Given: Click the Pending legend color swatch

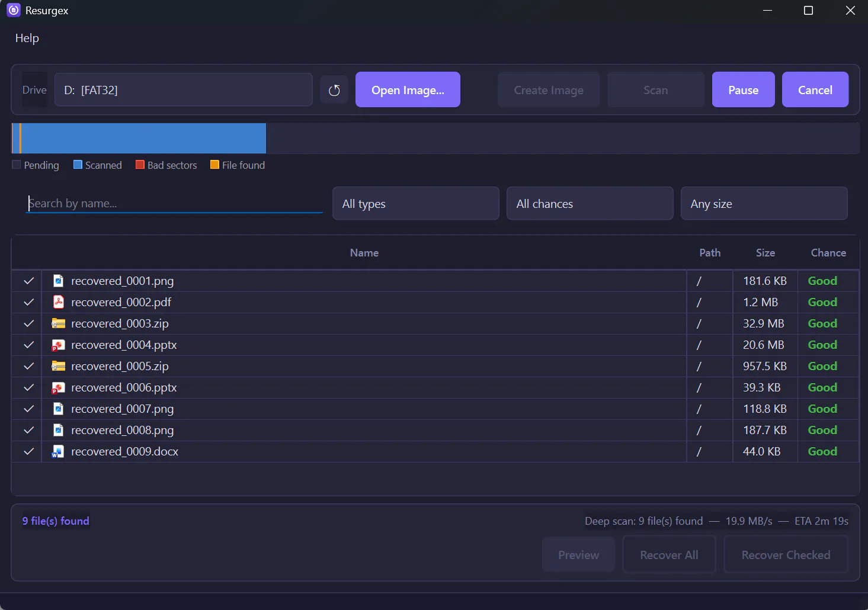Looking at the screenshot, I should (17, 165).
